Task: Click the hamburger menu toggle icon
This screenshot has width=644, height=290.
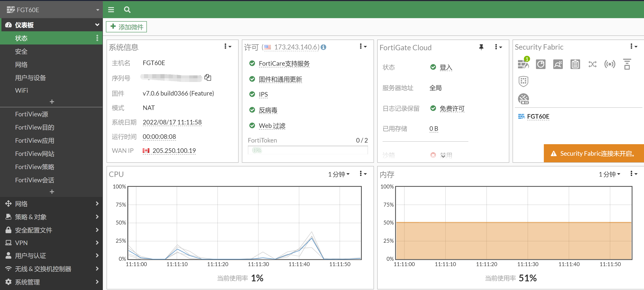Action: tap(111, 10)
